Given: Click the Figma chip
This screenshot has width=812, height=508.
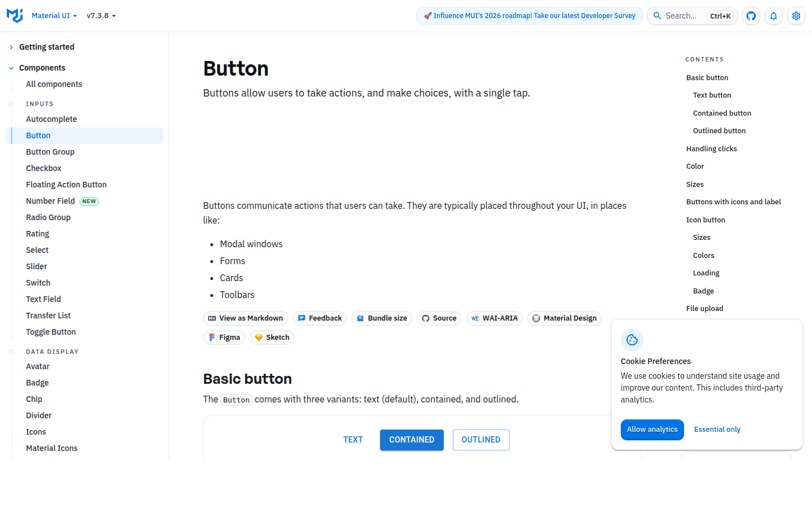Looking at the screenshot, I should [x=224, y=338].
